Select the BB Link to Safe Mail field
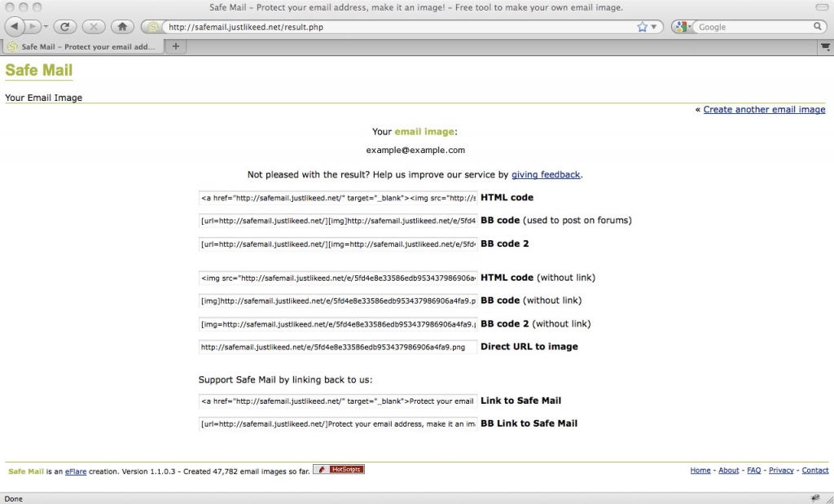This screenshot has width=834, height=504. coord(338,424)
